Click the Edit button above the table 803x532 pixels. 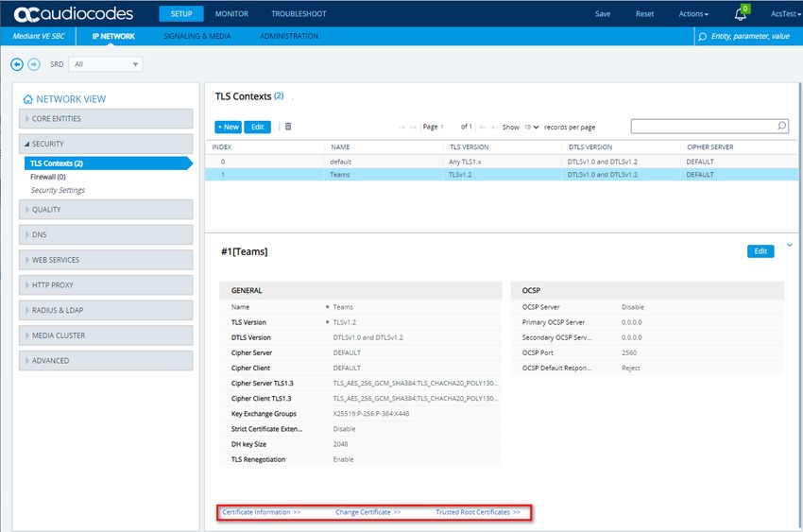tap(258, 127)
